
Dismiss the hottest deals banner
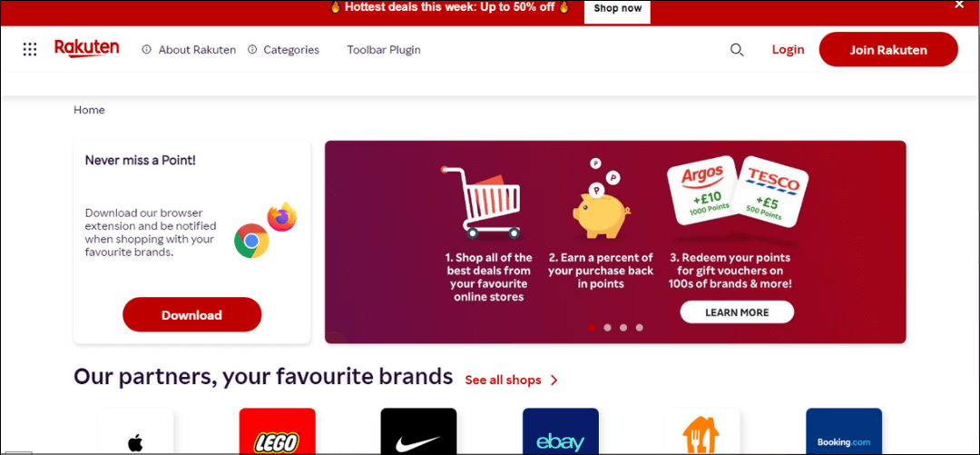[x=959, y=5]
